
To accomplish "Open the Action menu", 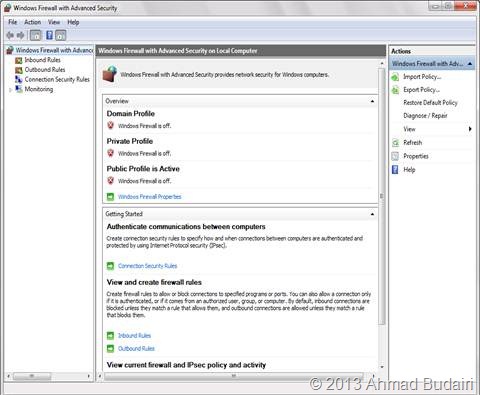I will (33, 22).
